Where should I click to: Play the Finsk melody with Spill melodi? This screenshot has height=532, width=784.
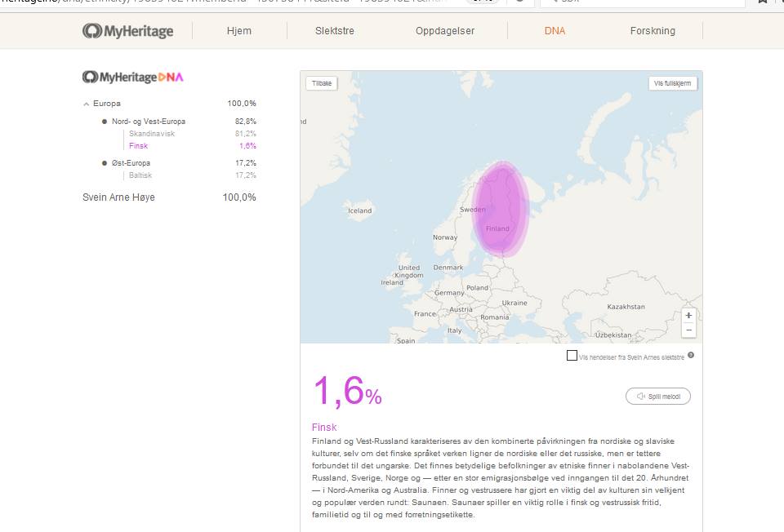(658, 397)
